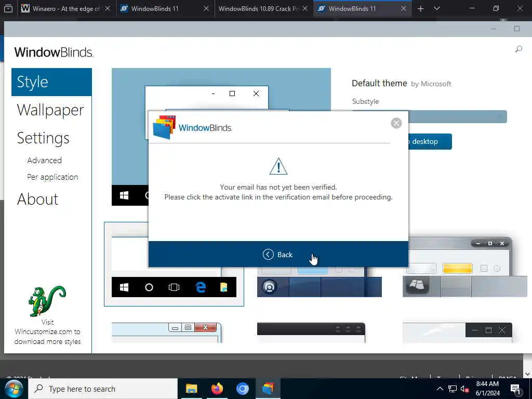Close the email verification dialog

[x=396, y=123]
